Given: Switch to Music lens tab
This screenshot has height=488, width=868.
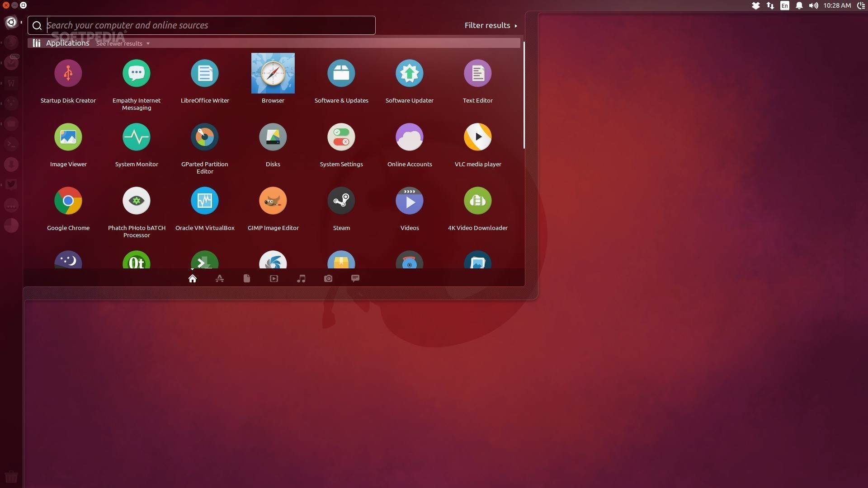Looking at the screenshot, I should coord(301,279).
